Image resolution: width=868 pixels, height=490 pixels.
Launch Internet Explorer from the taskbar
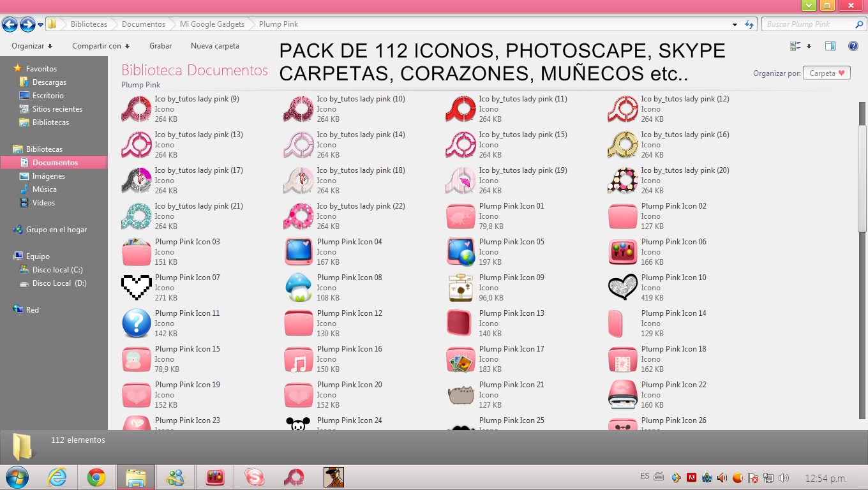57,477
